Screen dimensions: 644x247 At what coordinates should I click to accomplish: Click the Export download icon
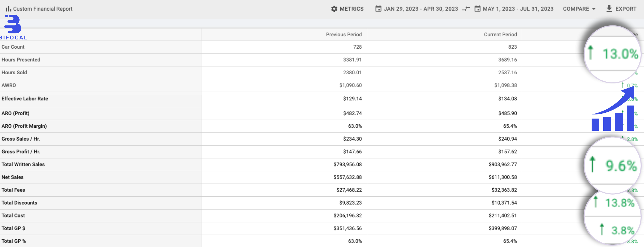click(609, 9)
